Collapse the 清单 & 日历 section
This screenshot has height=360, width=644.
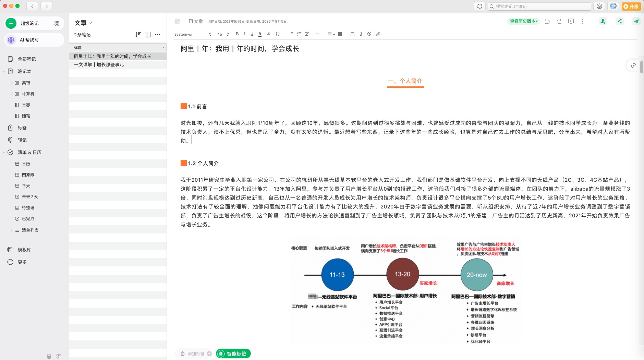4,152
